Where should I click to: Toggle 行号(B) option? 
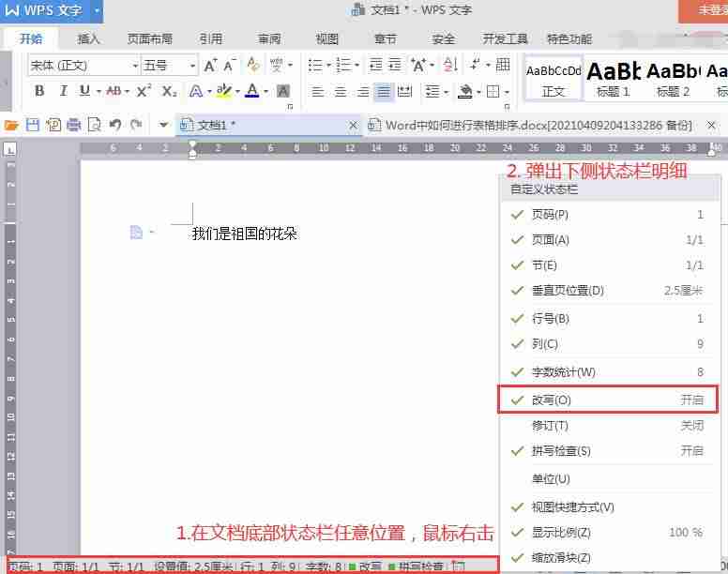point(608,319)
